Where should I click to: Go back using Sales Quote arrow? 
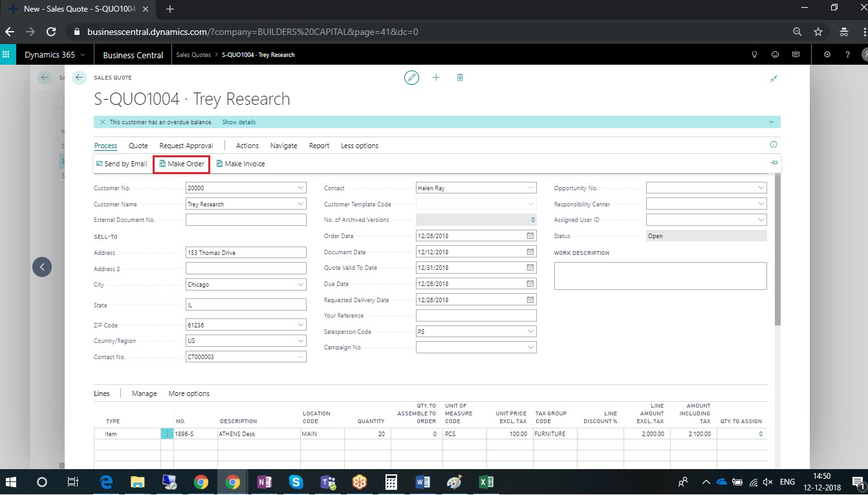click(79, 78)
